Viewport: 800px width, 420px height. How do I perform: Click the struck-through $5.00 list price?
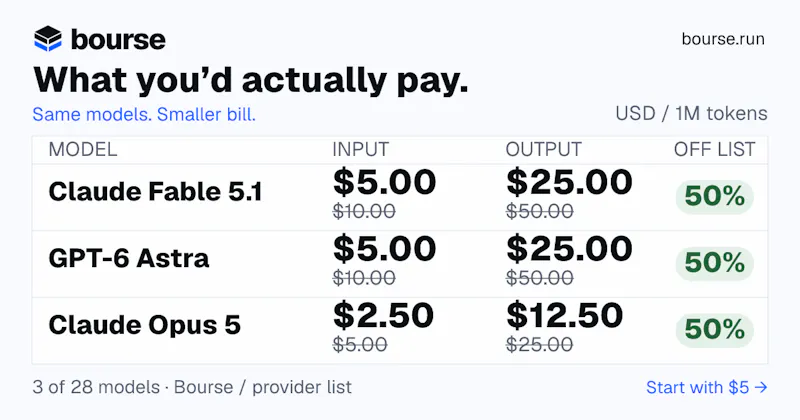[360, 344]
